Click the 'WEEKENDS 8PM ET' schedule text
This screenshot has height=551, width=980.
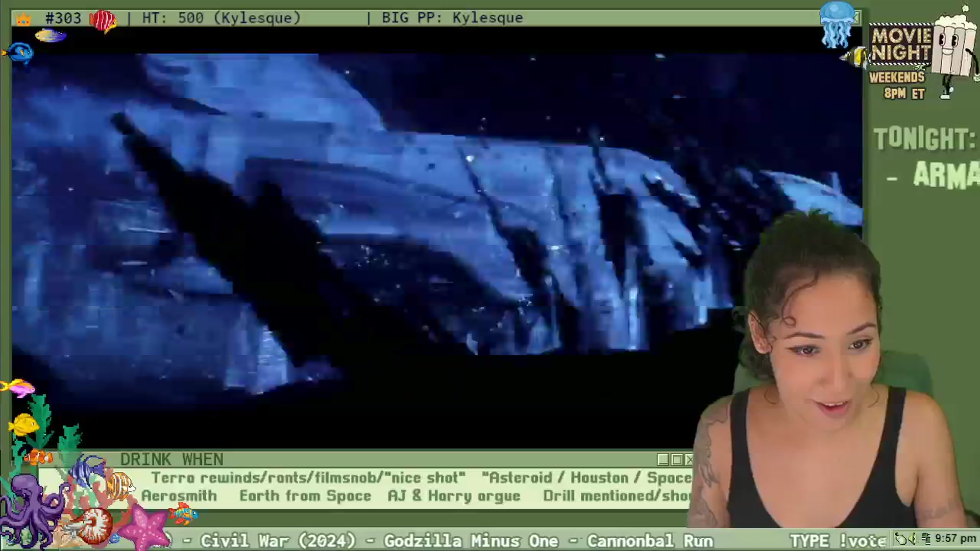tap(898, 85)
